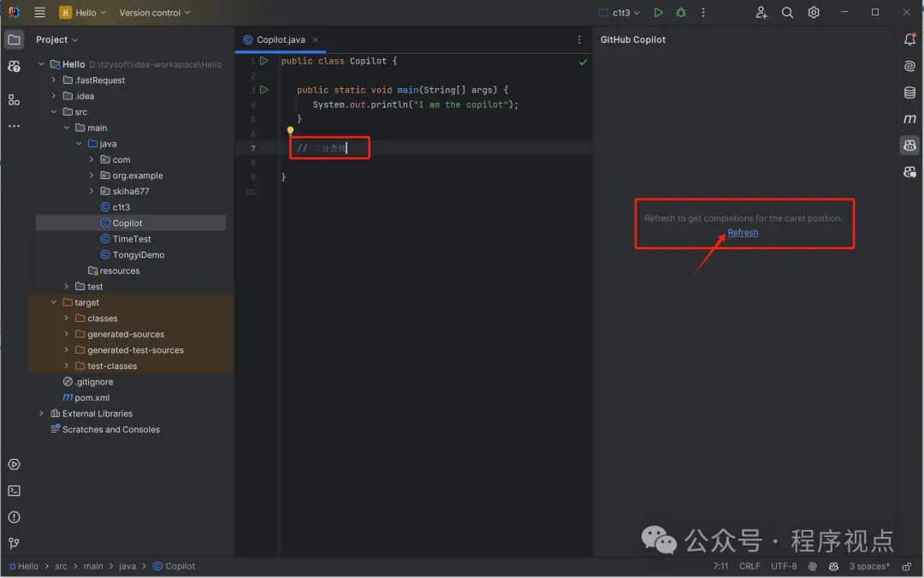
Task: Collapse the target folder
Action: coord(54,302)
